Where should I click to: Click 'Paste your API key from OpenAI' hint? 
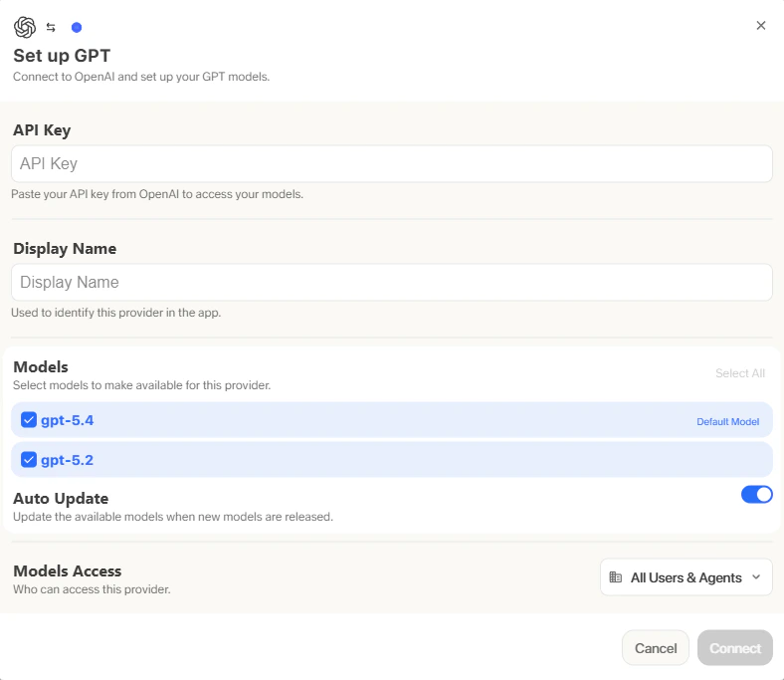pyautogui.click(x=157, y=194)
